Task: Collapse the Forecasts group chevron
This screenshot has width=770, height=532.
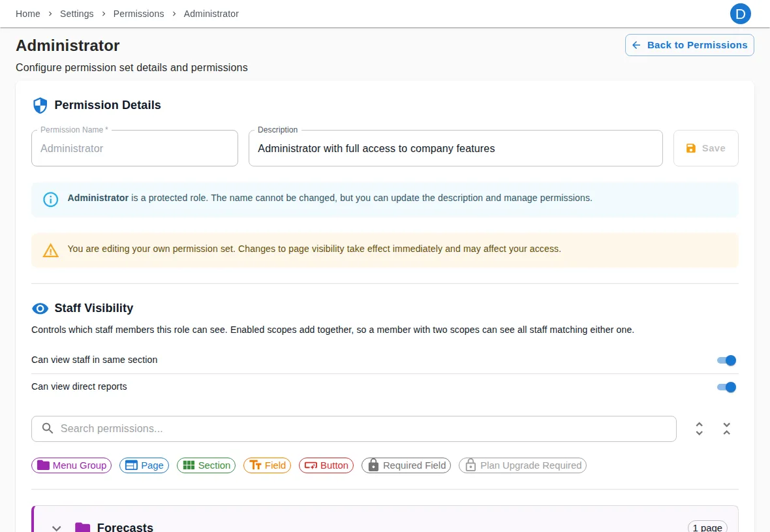Action: pyautogui.click(x=57, y=528)
